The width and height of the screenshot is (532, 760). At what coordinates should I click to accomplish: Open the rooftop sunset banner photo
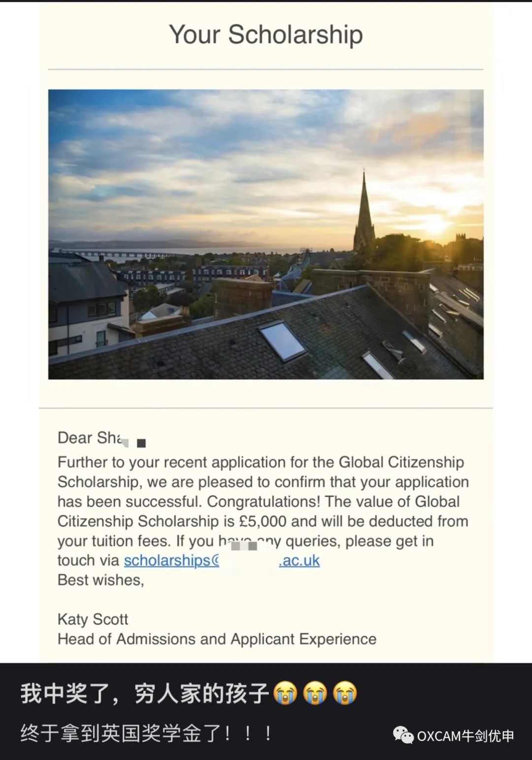click(x=266, y=234)
